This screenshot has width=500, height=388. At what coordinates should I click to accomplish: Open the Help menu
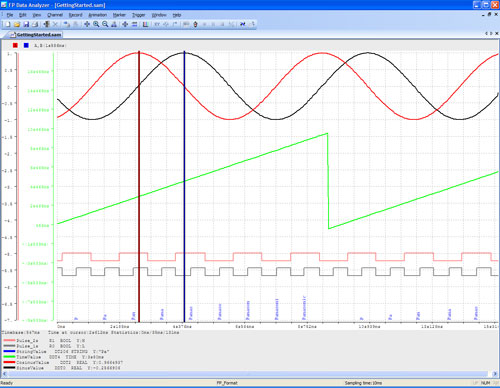pyautogui.click(x=177, y=15)
